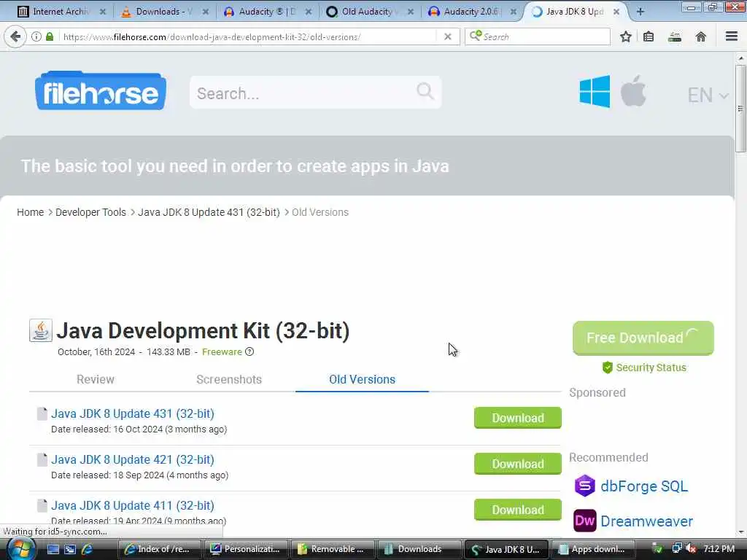The image size is (747, 560).
Task: Go to Developer Tools breadcrumb
Action: (90, 212)
